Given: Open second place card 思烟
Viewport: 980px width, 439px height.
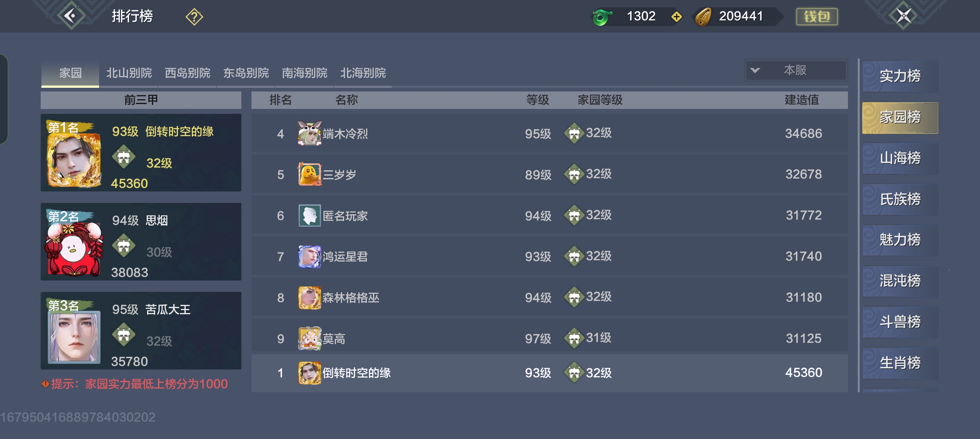Looking at the screenshot, I should (141, 241).
